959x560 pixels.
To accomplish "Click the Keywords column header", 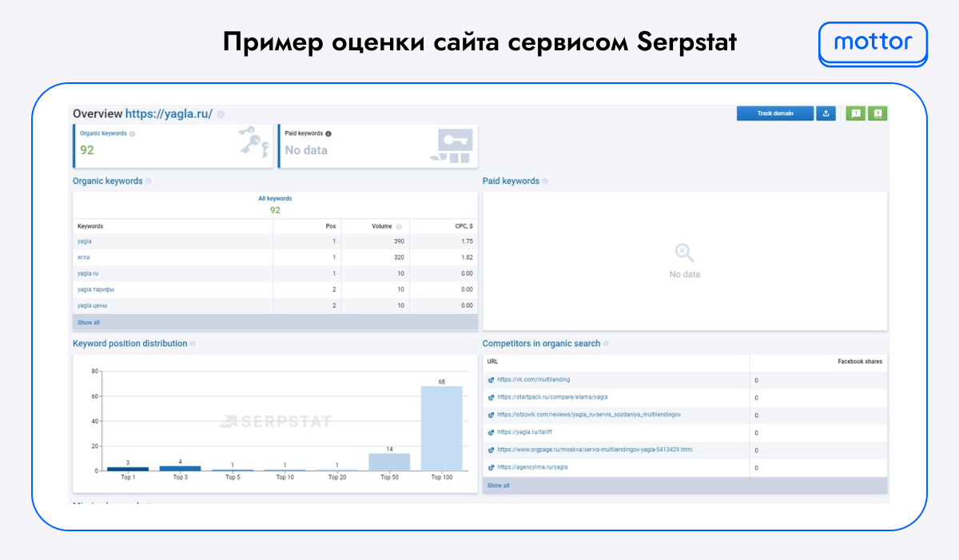I will 90,227.
